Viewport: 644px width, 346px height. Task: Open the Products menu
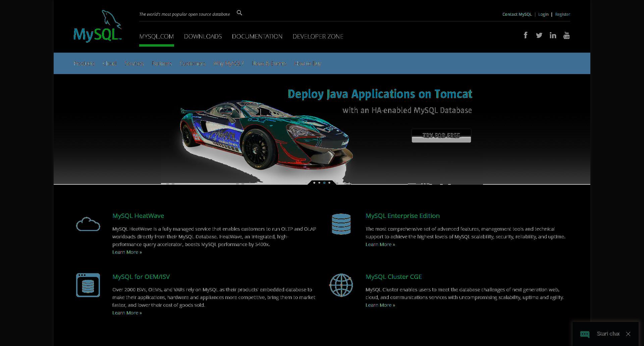coord(84,63)
